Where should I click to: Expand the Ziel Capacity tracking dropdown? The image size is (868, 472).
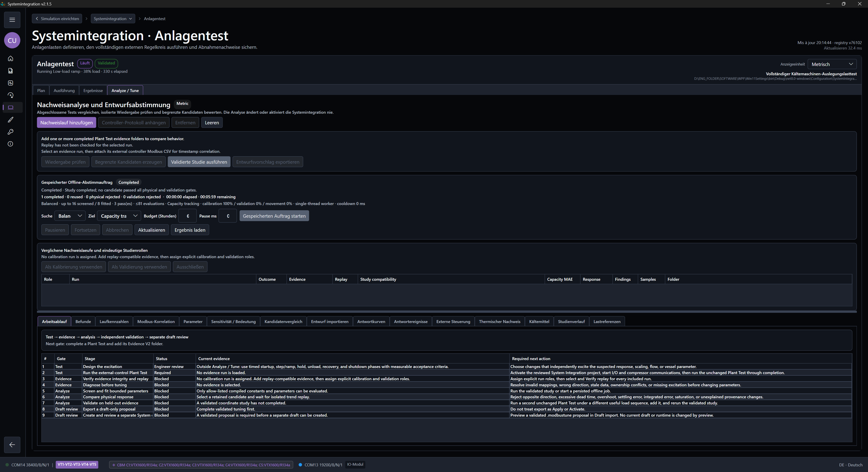click(119, 216)
